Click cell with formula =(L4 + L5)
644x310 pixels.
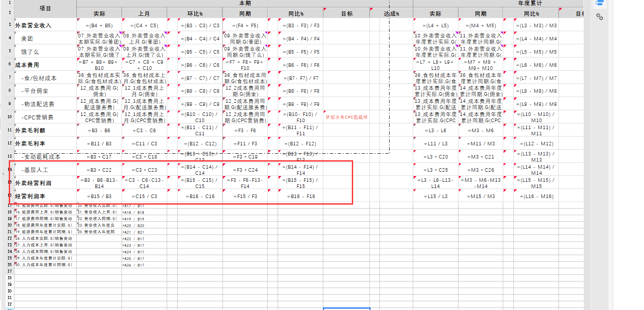coord(436,25)
